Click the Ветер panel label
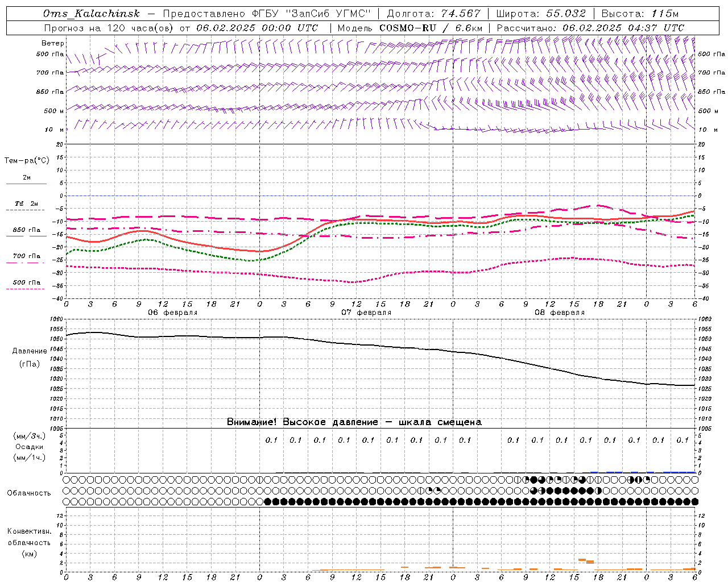The width and height of the screenshot is (728, 582). click(x=53, y=43)
